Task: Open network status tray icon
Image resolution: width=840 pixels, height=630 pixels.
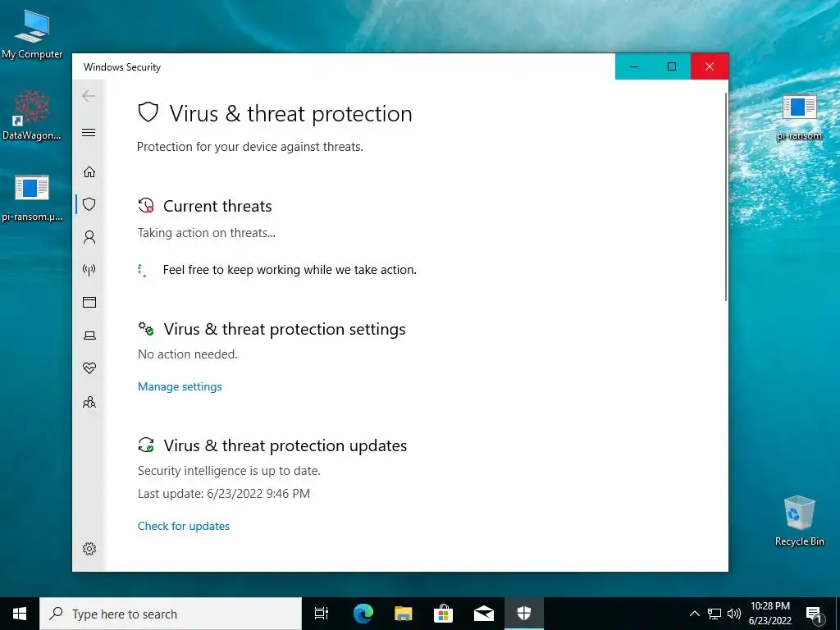Action: (714, 614)
